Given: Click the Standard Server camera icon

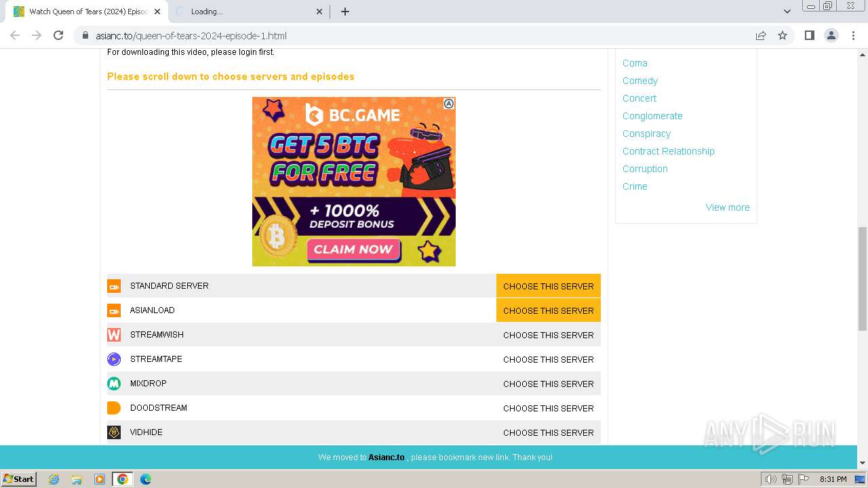Looking at the screenshot, I should (114, 286).
